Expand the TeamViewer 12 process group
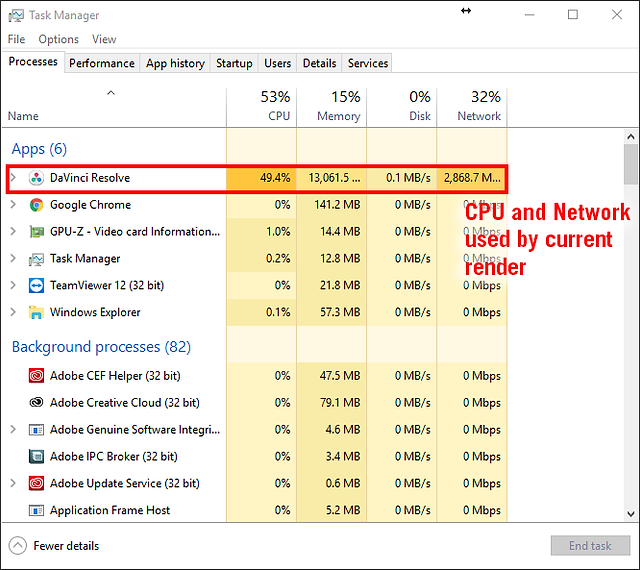 [13, 285]
